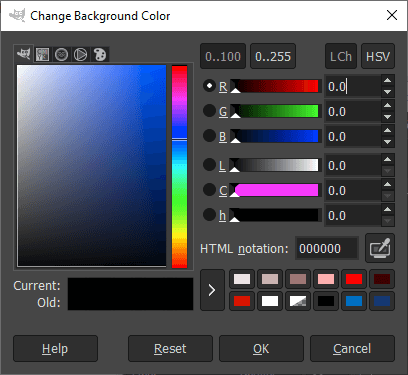The height and width of the screenshot is (375, 408).
Task: Click the green channel slider
Action: 275,111
